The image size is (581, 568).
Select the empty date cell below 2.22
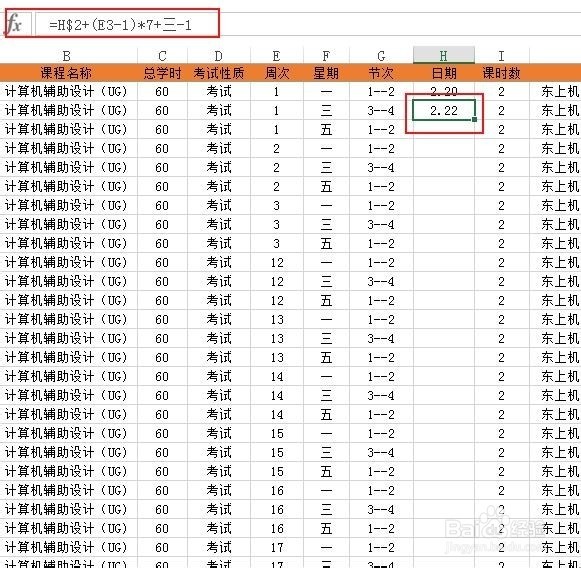point(444,129)
